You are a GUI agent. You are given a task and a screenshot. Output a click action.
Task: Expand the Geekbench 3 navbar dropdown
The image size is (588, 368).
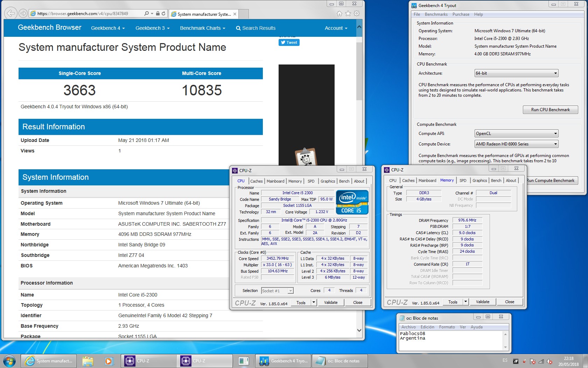pyautogui.click(x=153, y=28)
